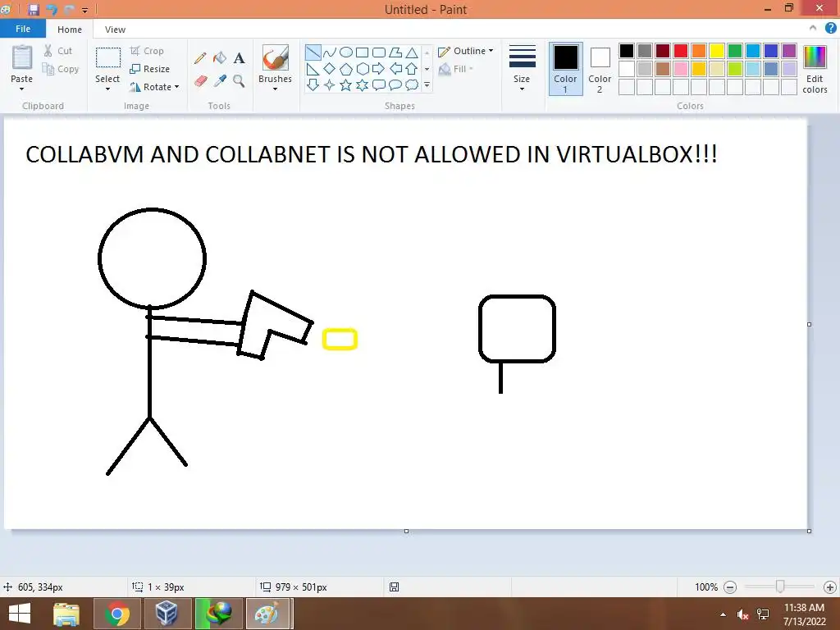Select the Pentagon shape
This screenshot has height=630, width=840.
point(346,69)
